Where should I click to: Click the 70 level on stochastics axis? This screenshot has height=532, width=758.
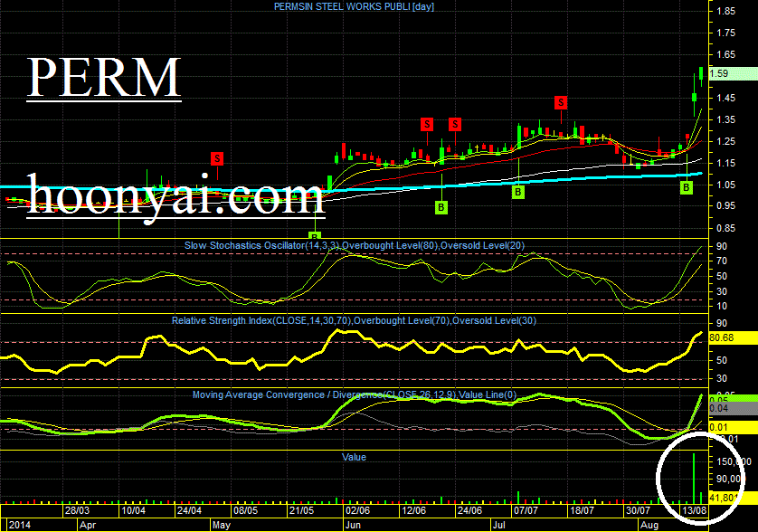(x=722, y=261)
